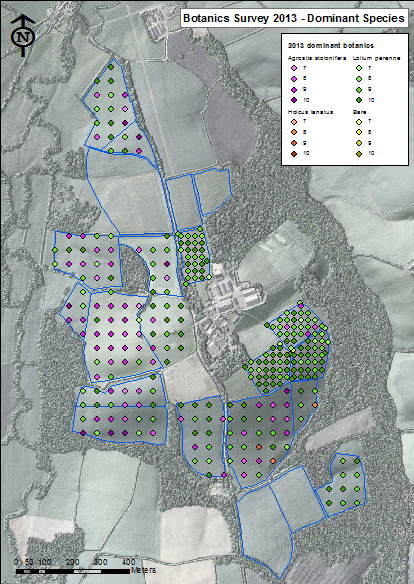Click the Bare 7 pale yellow diamond
Screen dimensions: 414x584
(x=359, y=122)
